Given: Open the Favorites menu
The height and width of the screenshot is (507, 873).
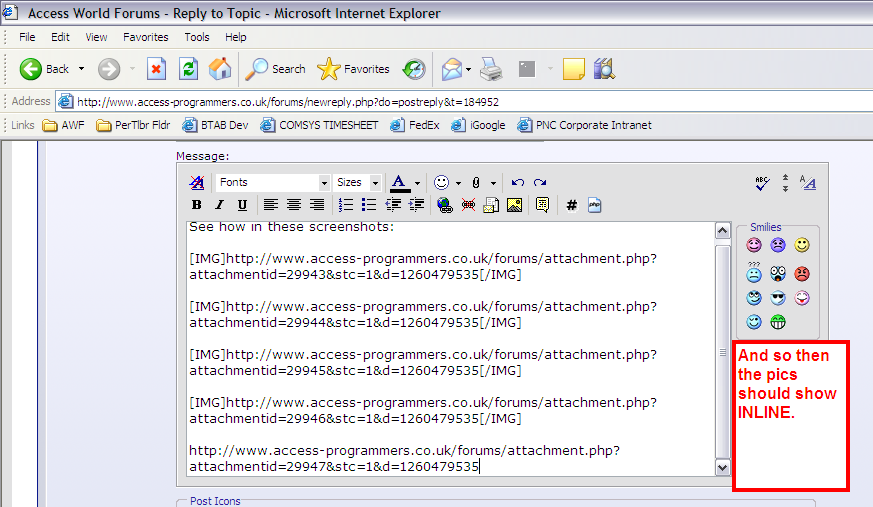Looking at the screenshot, I should [x=145, y=37].
